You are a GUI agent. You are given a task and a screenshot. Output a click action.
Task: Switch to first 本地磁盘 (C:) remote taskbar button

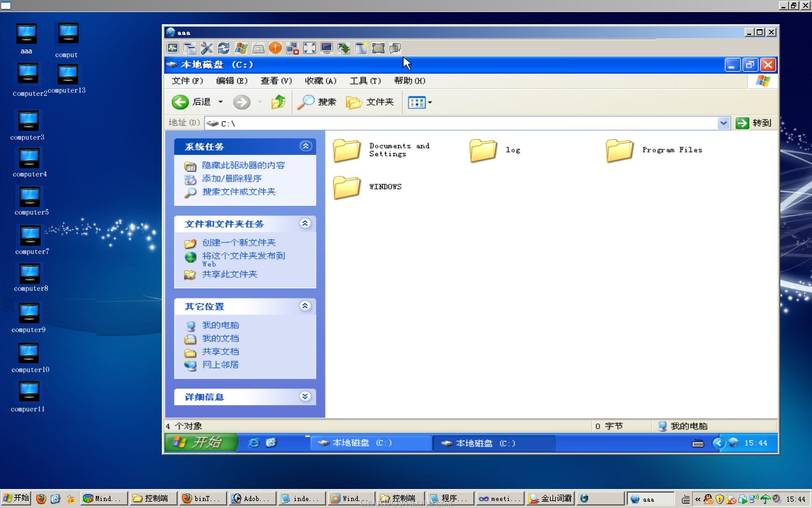pyautogui.click(x=371, y=443)
